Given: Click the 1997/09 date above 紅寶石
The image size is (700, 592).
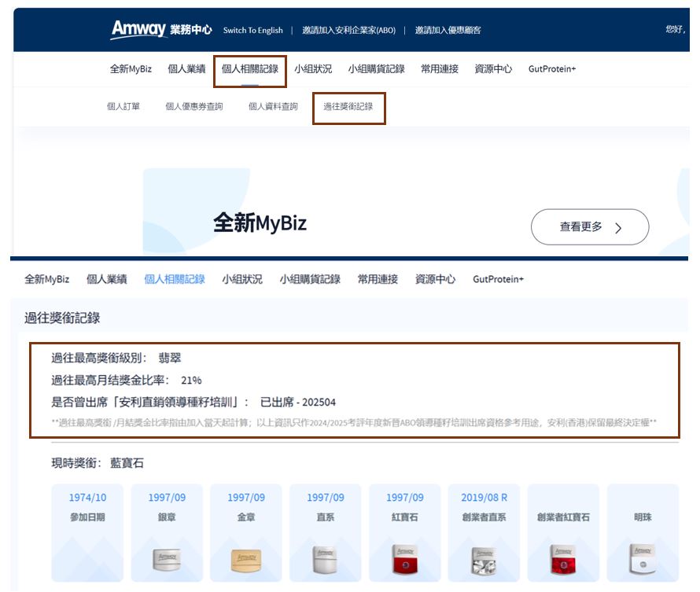Looking at the screenshot, I should coord(405,498).
